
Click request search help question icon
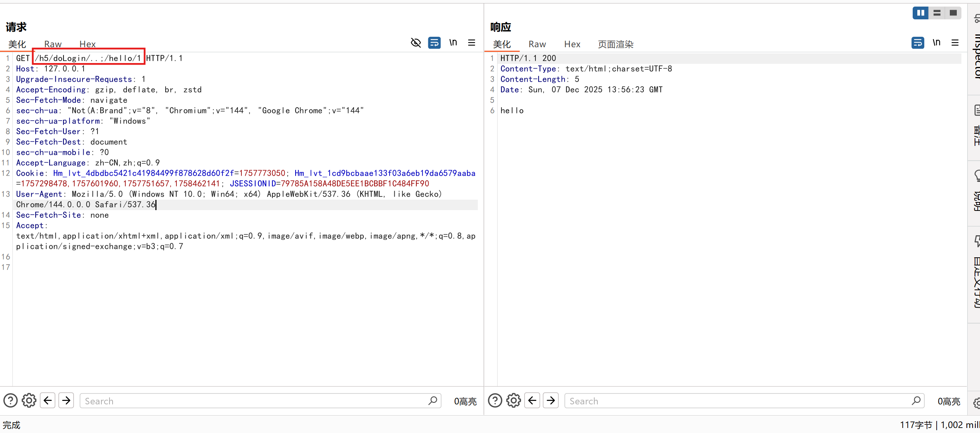click(10, 400)
